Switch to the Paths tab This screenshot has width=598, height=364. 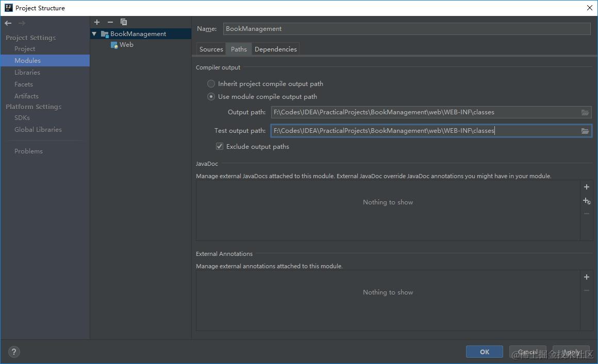(x=239, y=49)
